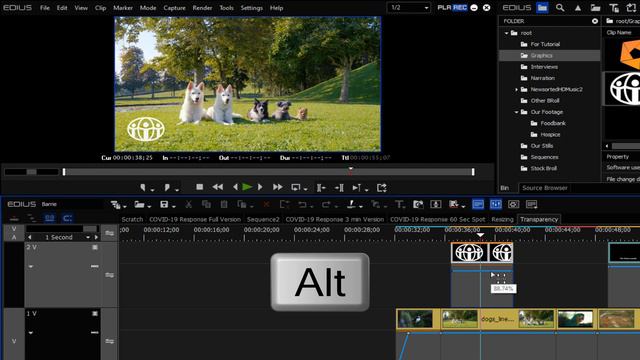Click the red Delete icon
The image size is (640, 360).
tap(266, 204)
